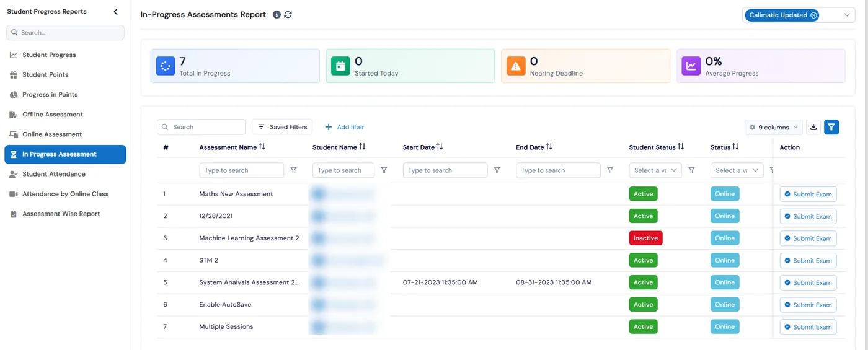Click the filter funnel for End Date

pyautogui.click(x=610, y=170)
